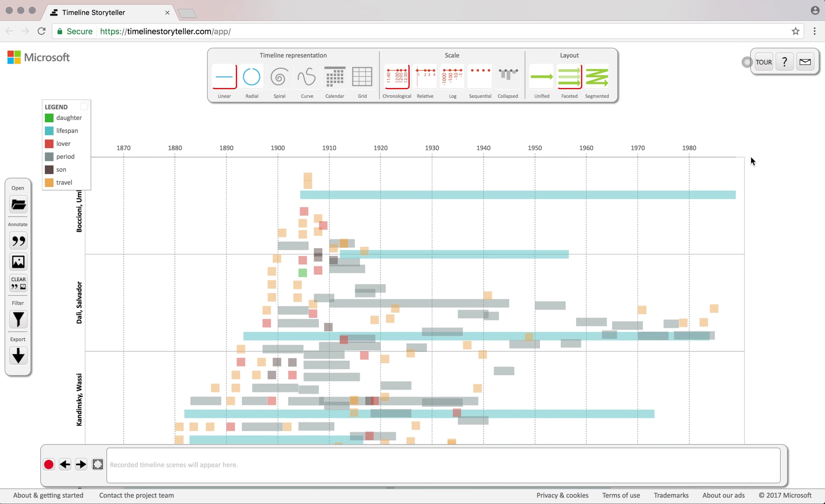The height and width of the screenshot is (504, 825).
Task: Select the Radial timeline representation
Action: pyautogui.click(x=252, y=77)
